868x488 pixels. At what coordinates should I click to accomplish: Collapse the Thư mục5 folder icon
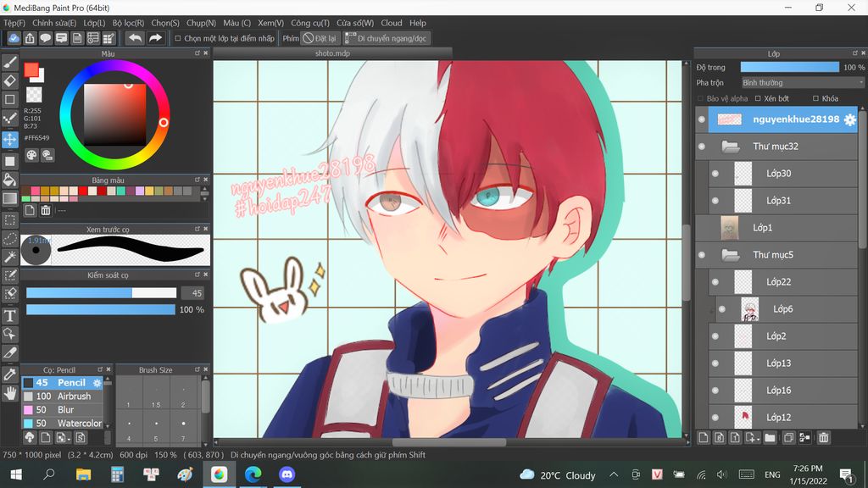[731, 255]
